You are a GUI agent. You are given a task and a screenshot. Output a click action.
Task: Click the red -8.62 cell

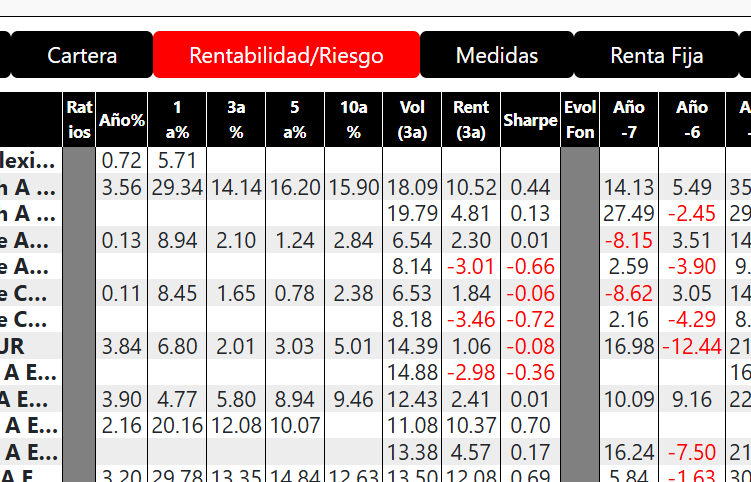coord(629,293)
